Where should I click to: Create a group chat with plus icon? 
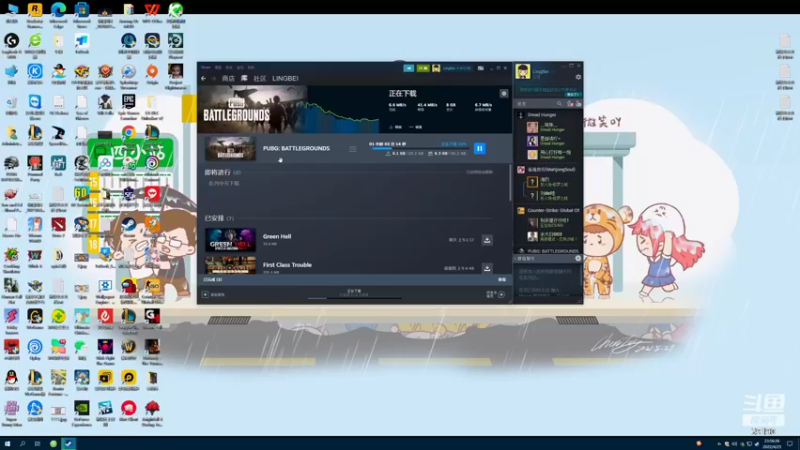coord(578,259)
